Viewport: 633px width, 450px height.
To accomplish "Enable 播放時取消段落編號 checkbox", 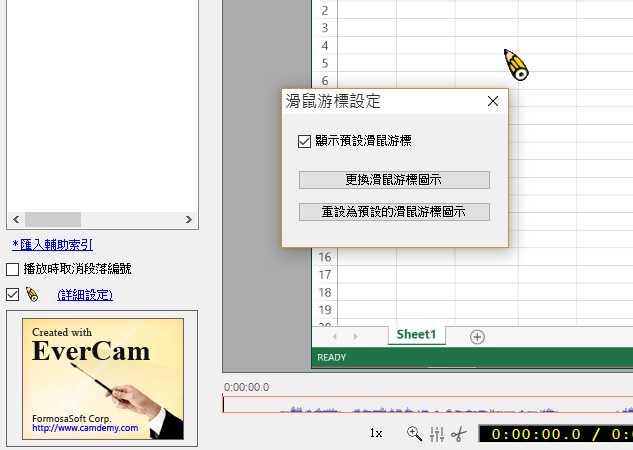I will tap(12, 269).
